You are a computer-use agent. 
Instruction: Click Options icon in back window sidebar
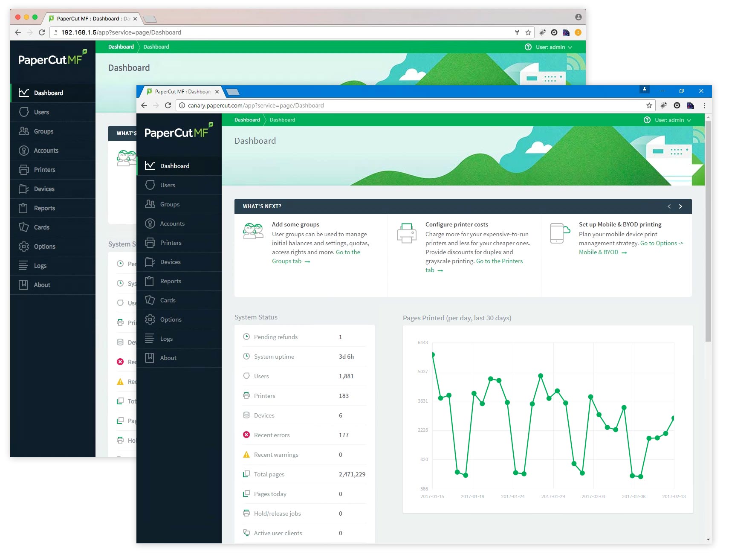click(24, 247)
